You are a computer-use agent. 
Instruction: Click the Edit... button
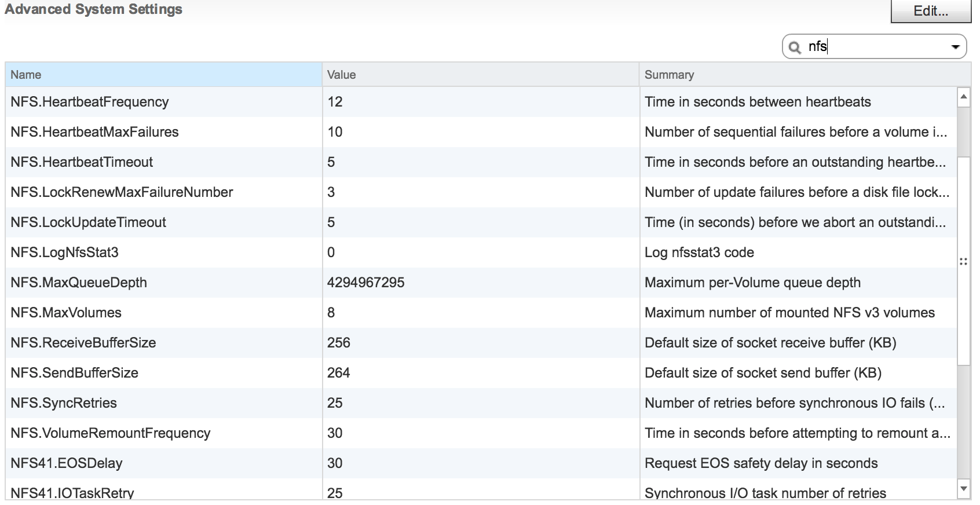pyautogui.click(x=930, y=11)
